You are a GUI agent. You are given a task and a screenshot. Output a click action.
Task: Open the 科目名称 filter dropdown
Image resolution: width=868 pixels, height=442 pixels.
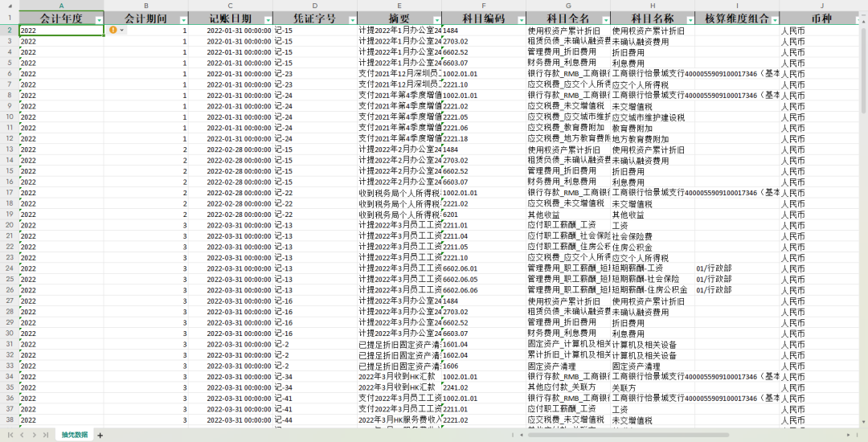(x=690, y=20)
